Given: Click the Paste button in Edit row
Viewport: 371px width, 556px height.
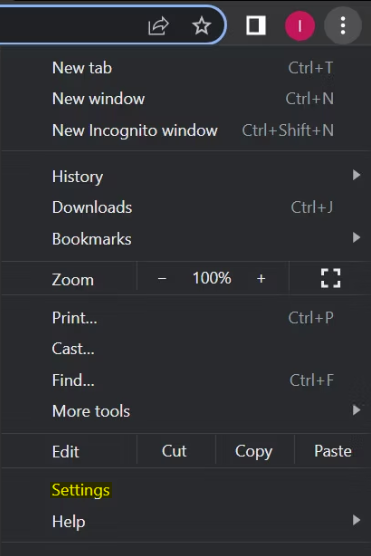Looking at the screenshot, I should pyautogui.click(x=333, y=451).
